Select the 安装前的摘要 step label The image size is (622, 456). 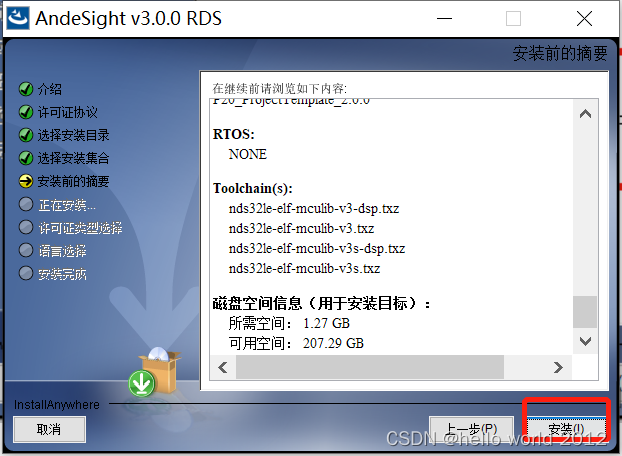pyautogui.click(x=73, y=181)
